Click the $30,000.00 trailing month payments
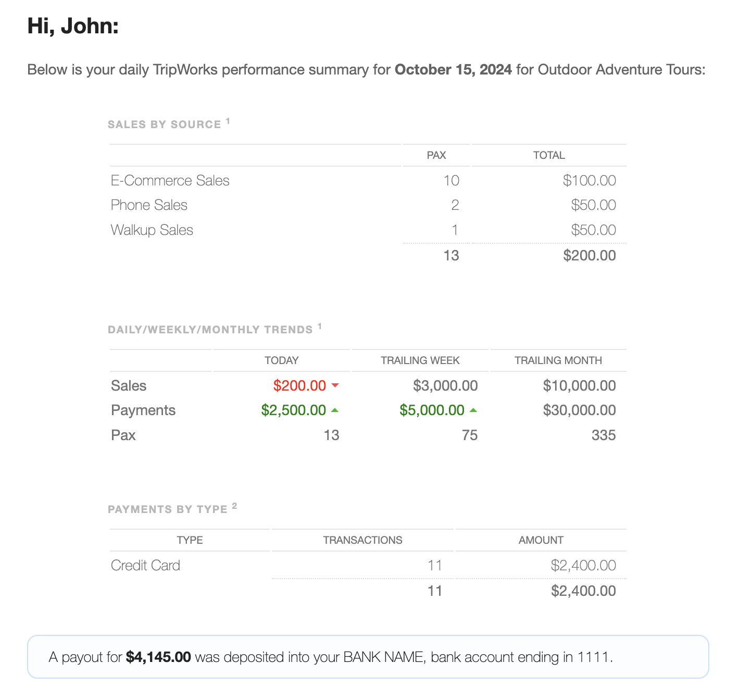 (579, 410)
